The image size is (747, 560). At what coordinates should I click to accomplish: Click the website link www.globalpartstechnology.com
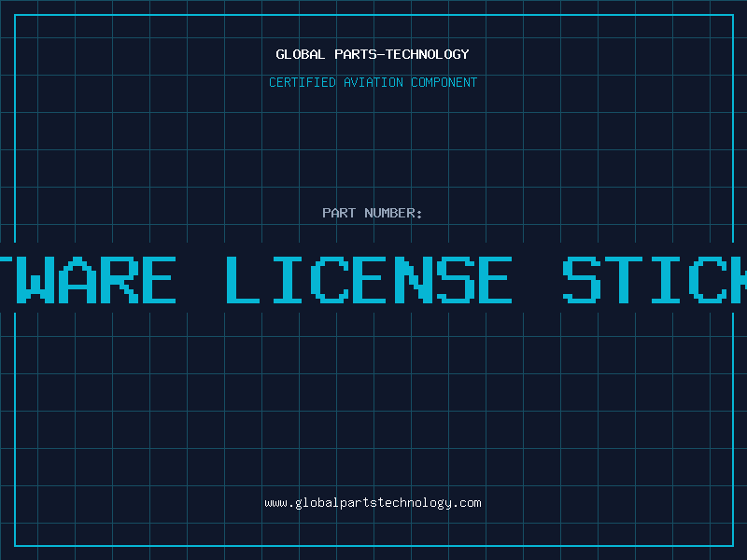[x=373, y=503]
